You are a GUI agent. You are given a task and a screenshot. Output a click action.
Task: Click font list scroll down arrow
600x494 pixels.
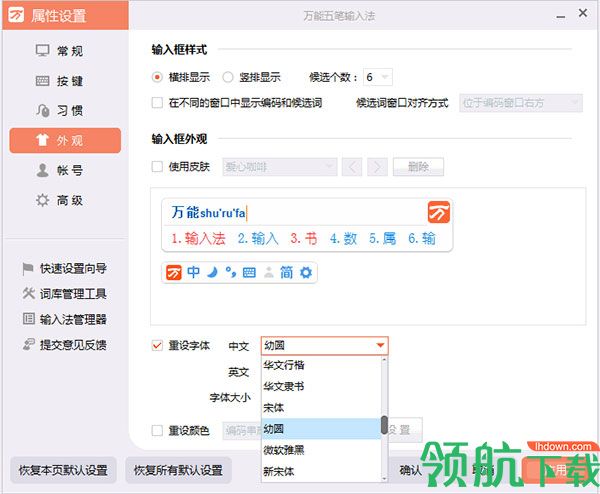385,478
